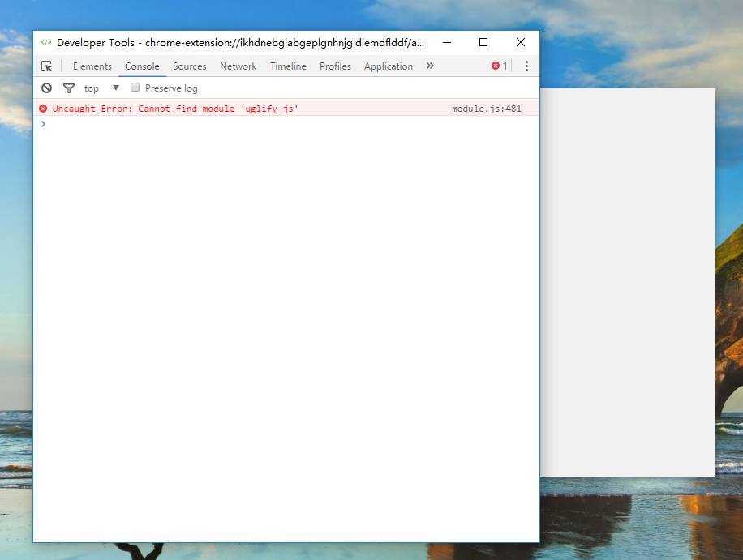The image size is (743, 560).
Task: Clear the console with the ban icon
Action: click(46, 88)
